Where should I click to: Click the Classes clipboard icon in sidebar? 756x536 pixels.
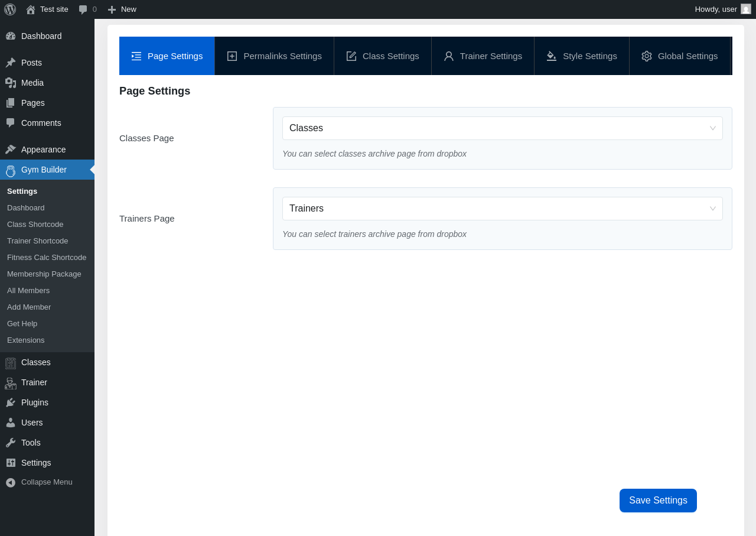click(11, 363)
